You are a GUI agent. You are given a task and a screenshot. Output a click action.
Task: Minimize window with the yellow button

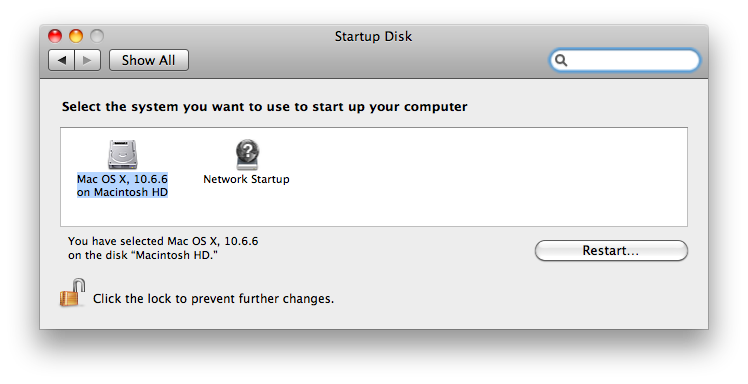76,36
